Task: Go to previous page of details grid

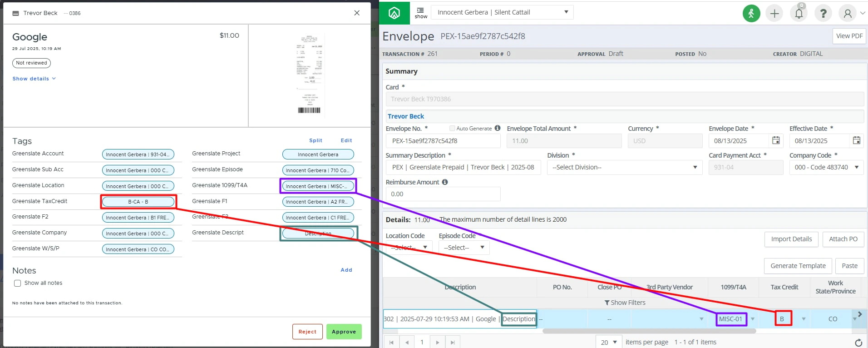Action: click(407, 342)
